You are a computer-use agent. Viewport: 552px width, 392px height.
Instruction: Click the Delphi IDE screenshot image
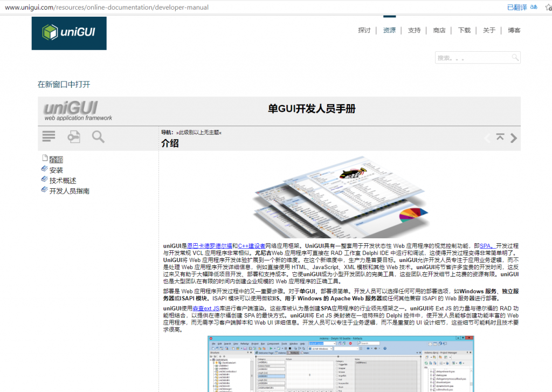click(x=341, y=364)
